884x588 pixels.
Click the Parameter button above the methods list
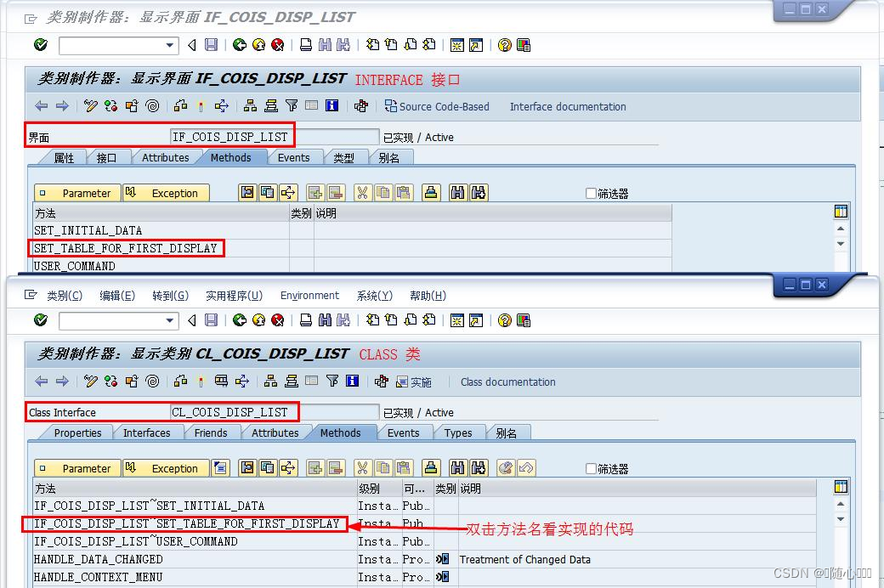[x=76, y=193]
